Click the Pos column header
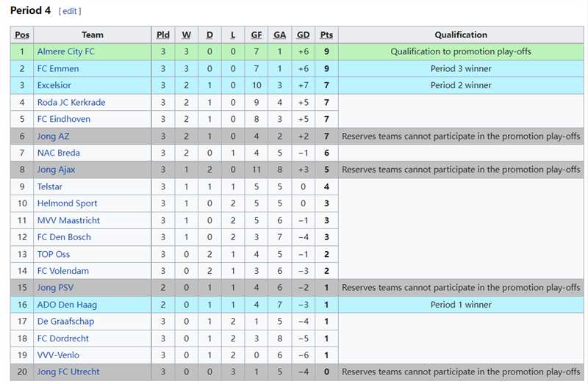 22,35
